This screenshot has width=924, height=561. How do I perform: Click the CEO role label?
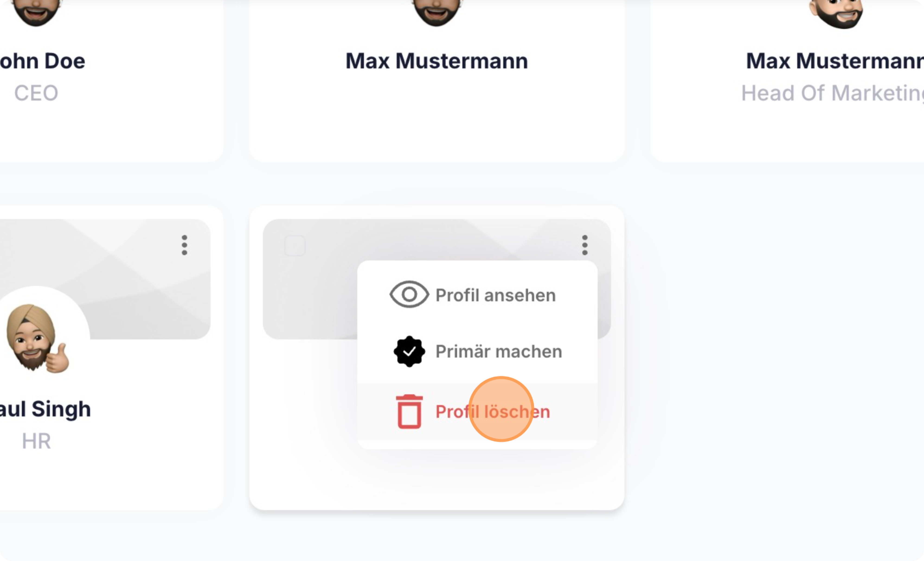coord(36,93)
